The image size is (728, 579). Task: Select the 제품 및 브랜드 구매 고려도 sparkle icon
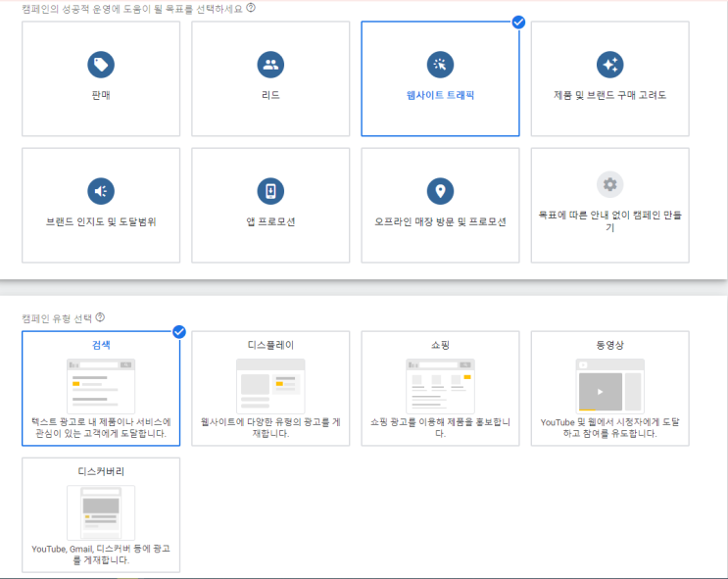click(x=610, y=65)
